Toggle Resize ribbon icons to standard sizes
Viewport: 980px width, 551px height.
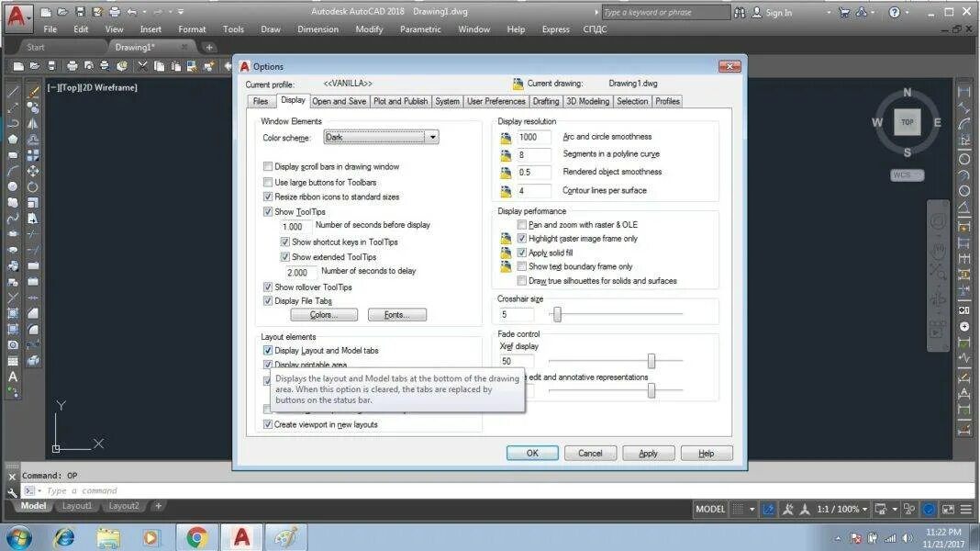268,197
